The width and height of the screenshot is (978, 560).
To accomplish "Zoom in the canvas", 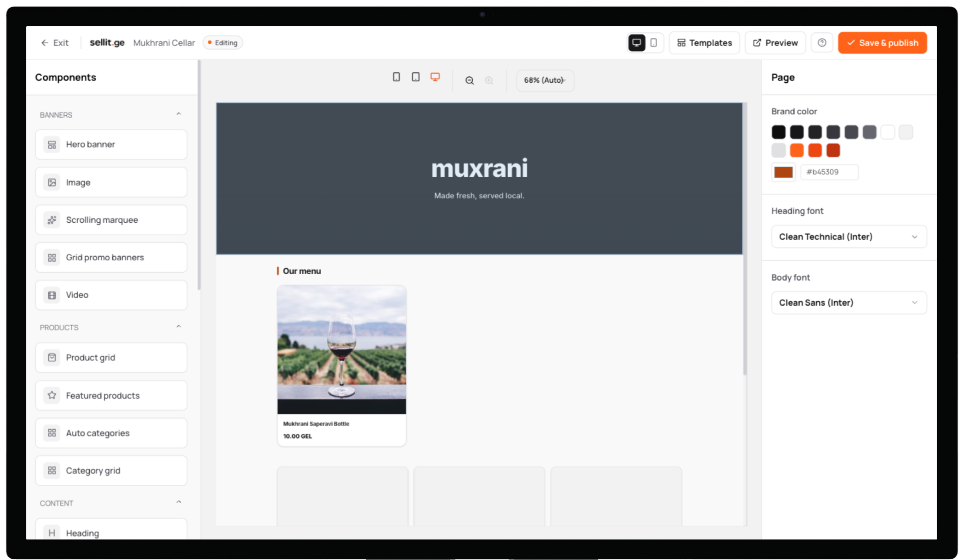I will pos(489,80).
